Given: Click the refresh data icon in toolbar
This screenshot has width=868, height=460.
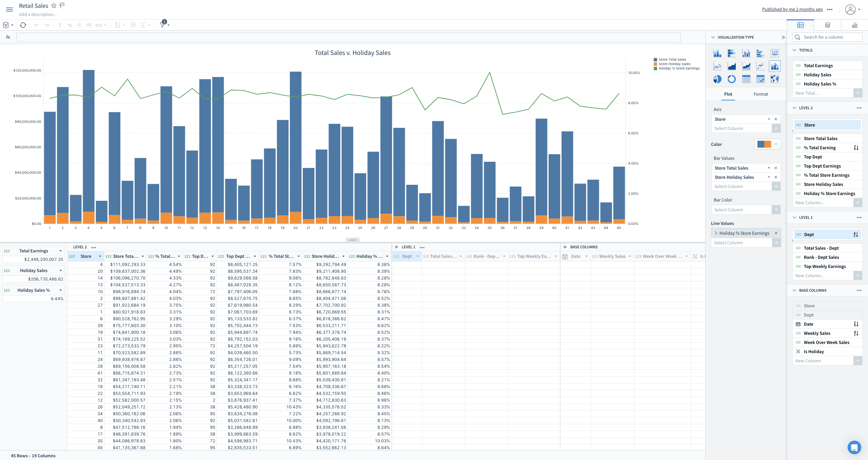Looking at the screenshot, I should (x=23, y=25).
